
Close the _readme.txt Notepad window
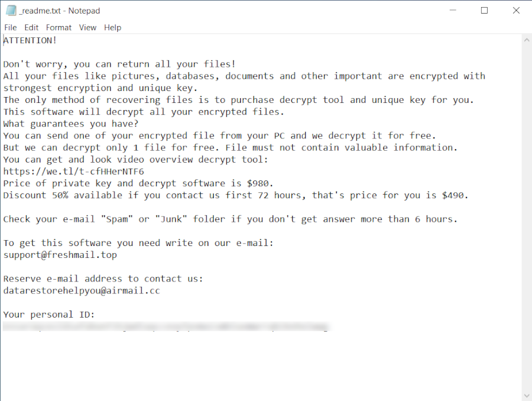[x=515, y=11]
